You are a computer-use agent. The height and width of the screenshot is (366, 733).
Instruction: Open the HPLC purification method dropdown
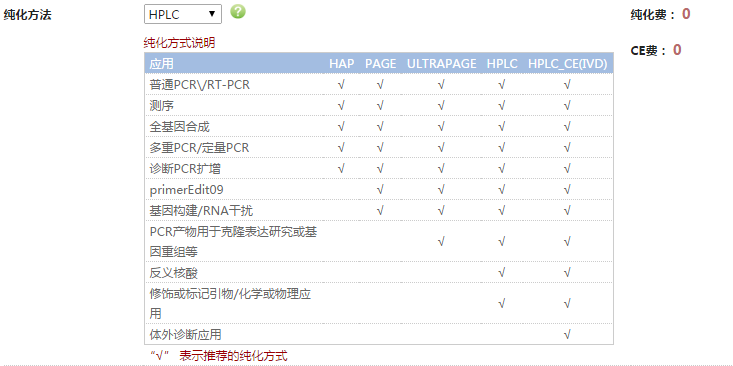(183, 14)
